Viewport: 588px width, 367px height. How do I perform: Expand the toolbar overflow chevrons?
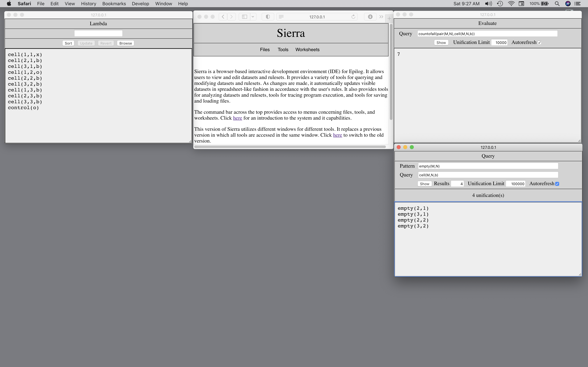pyautogui.click(x=381, y=17)
